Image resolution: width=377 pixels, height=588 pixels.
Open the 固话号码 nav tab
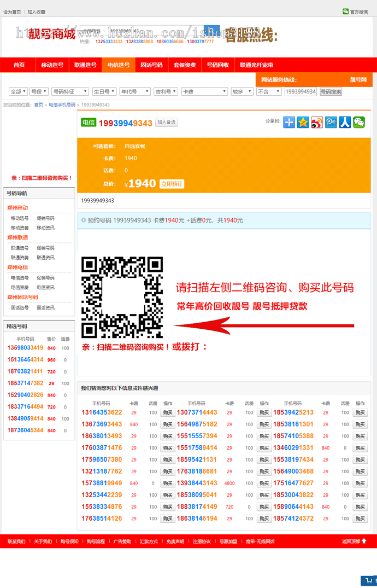point(151,65)
